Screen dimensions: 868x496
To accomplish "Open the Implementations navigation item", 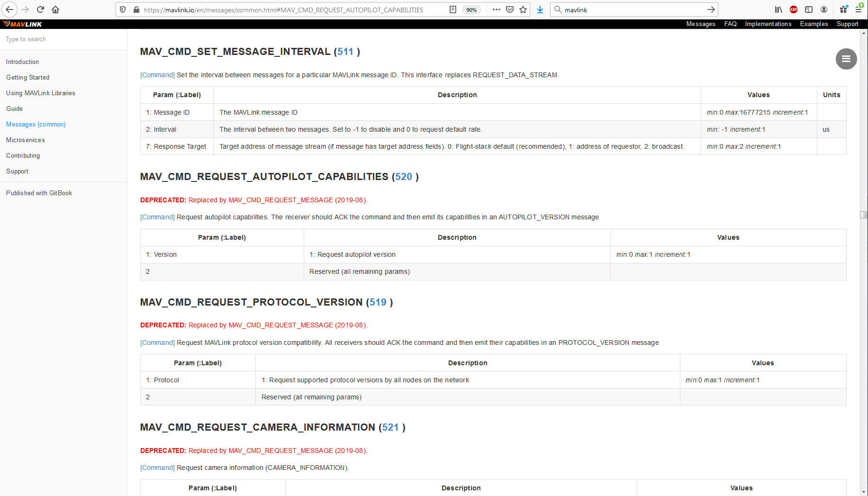I will (768, 24).
